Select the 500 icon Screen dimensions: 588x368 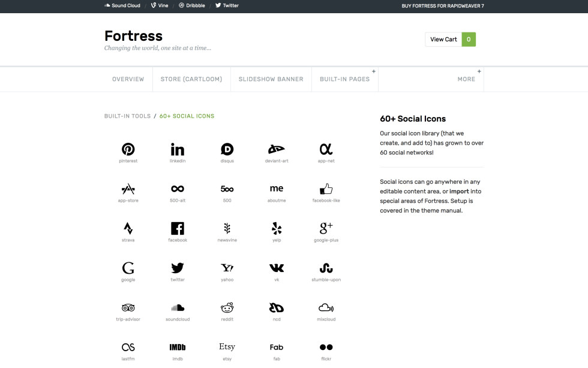227,189
